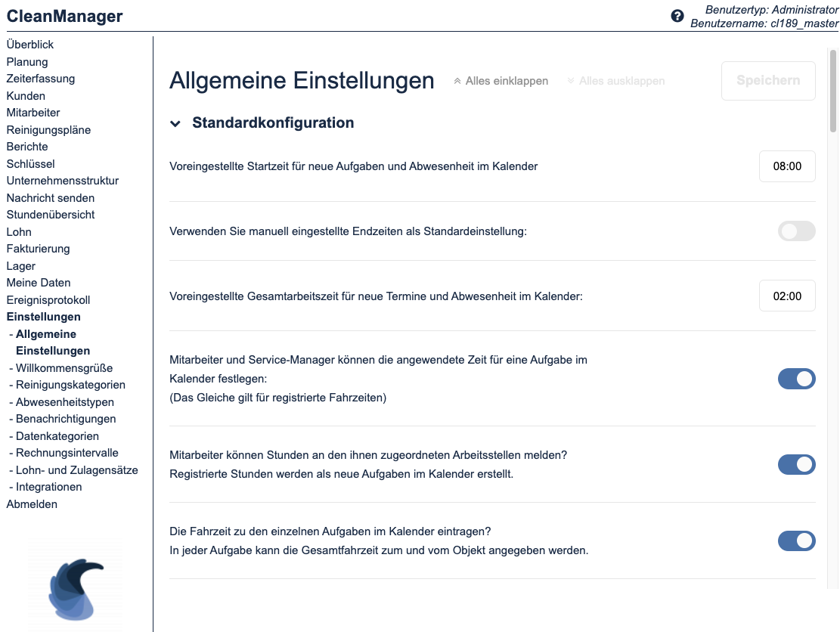Click Alles ausklappen to expand all
840x632 pixels.
click(x=615, y=81)
